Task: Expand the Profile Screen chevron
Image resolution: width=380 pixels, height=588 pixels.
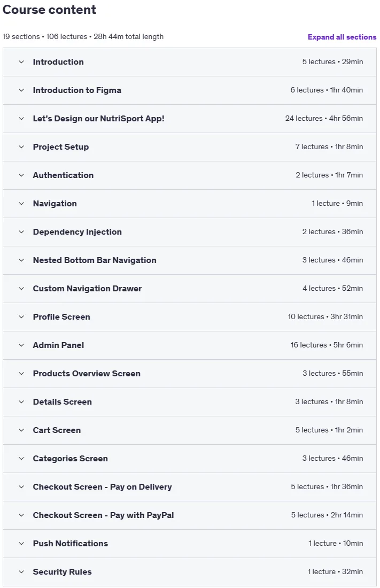Action: 21,317
